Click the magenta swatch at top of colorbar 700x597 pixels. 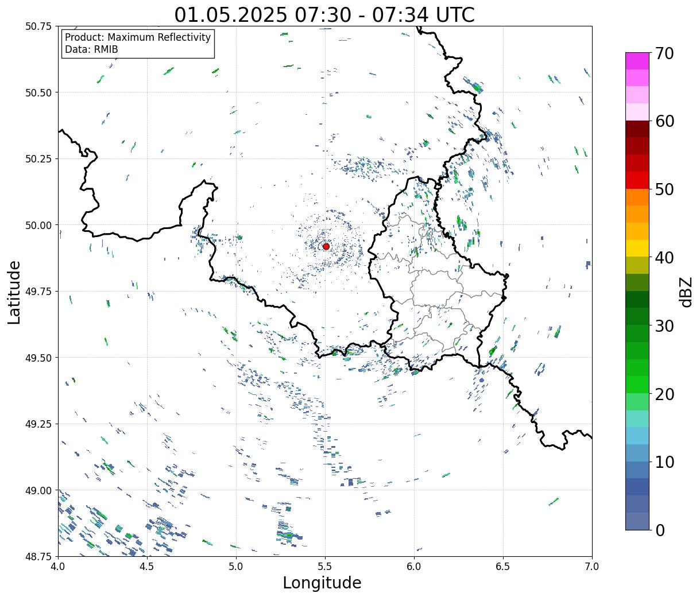coord(637,61)
